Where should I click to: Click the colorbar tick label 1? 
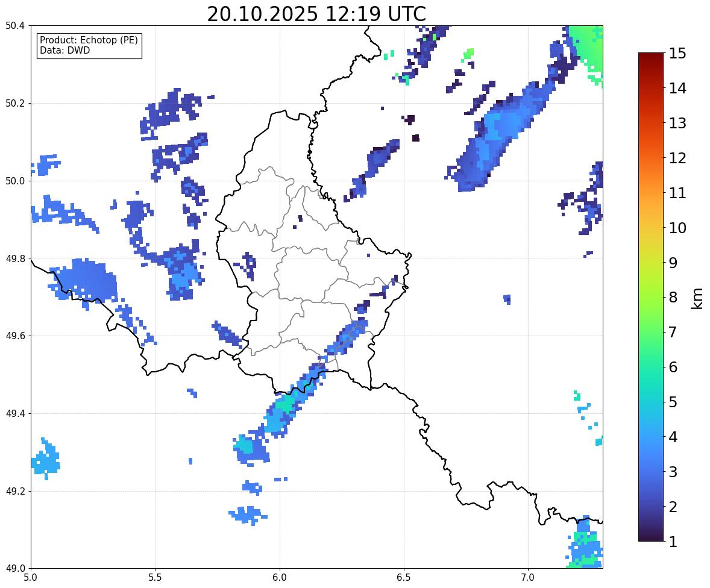click(x=673, y=542)
